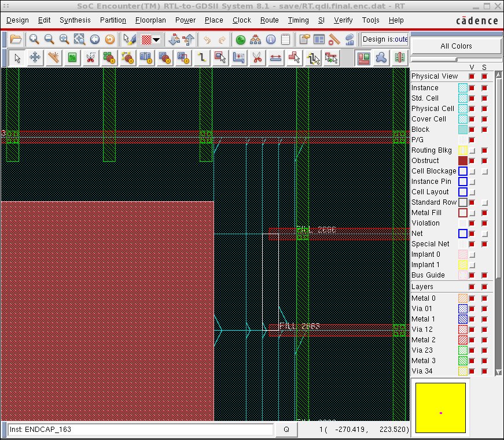The height and width of the screenshot is (440, 504).
Task: Select the arrow pointer tool
Action: pyautogui.click(x=17, y=58)
